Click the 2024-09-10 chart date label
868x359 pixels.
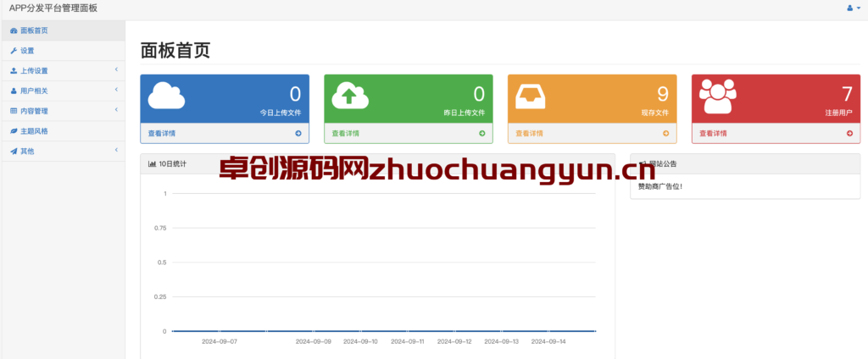(x=360, y=342)
